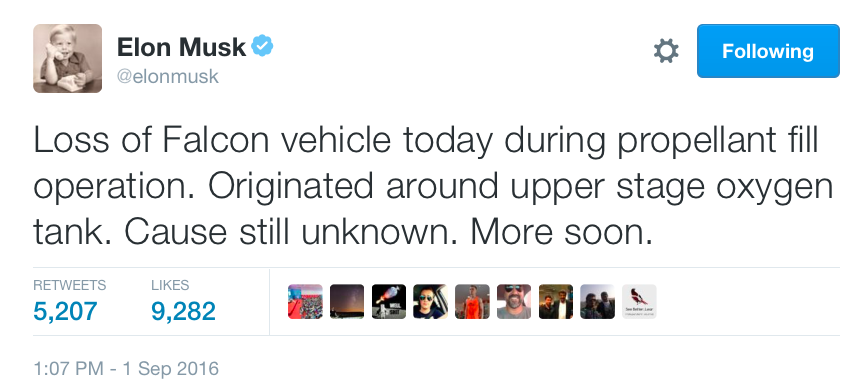Open the gear settings menu
Viewport: 867px width, 387px height.
pyautogui.click(x=666, y=51)
